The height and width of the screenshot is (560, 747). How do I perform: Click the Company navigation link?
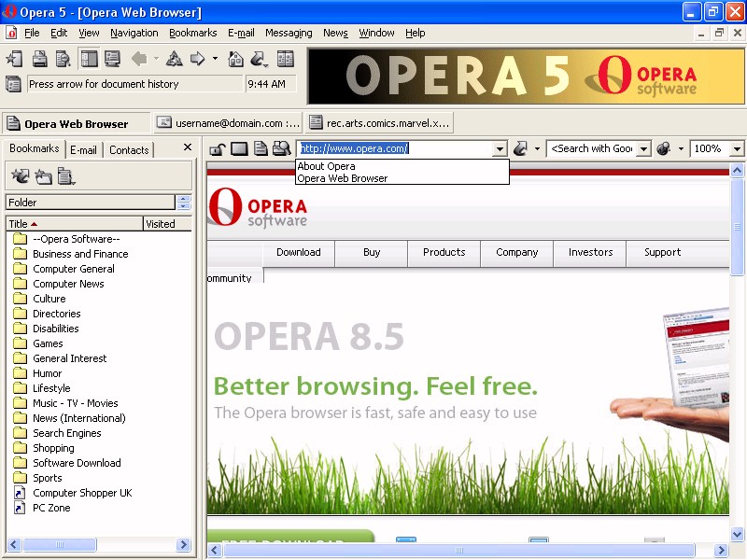(517, 252)
